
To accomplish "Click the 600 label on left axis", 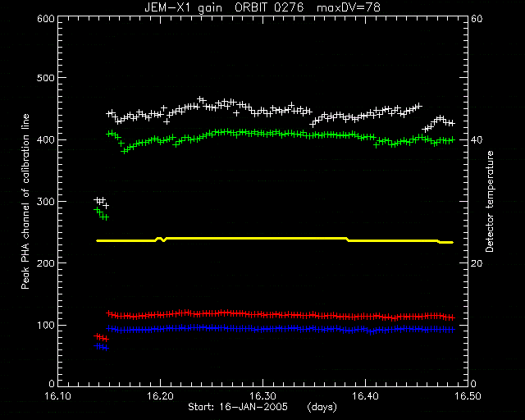I will point(46,19).
